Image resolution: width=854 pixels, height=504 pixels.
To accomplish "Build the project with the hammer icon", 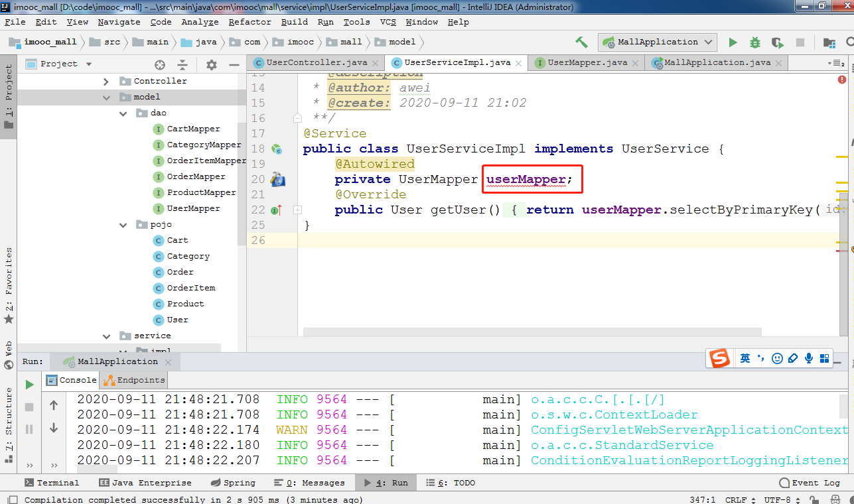I will 581,42.
